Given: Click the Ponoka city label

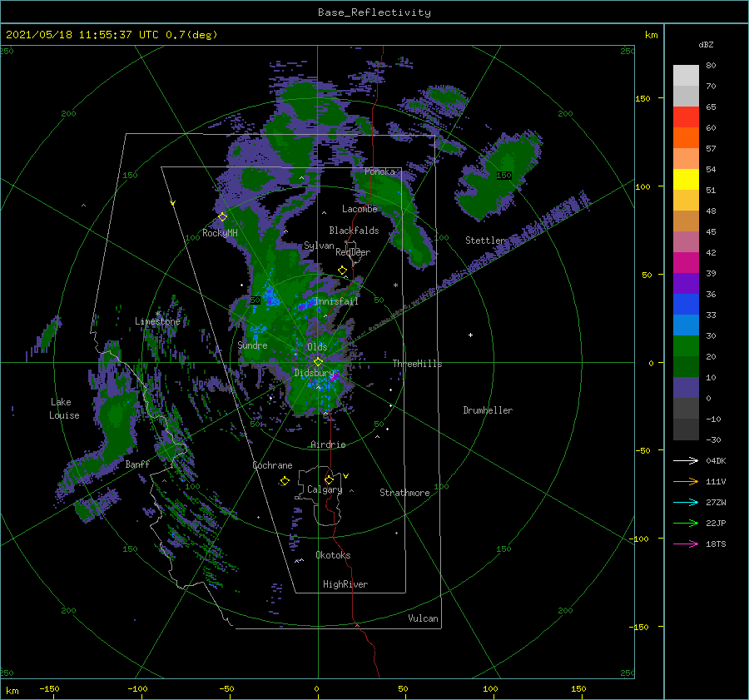Looking at the screenshot, I should pos(379,171).
